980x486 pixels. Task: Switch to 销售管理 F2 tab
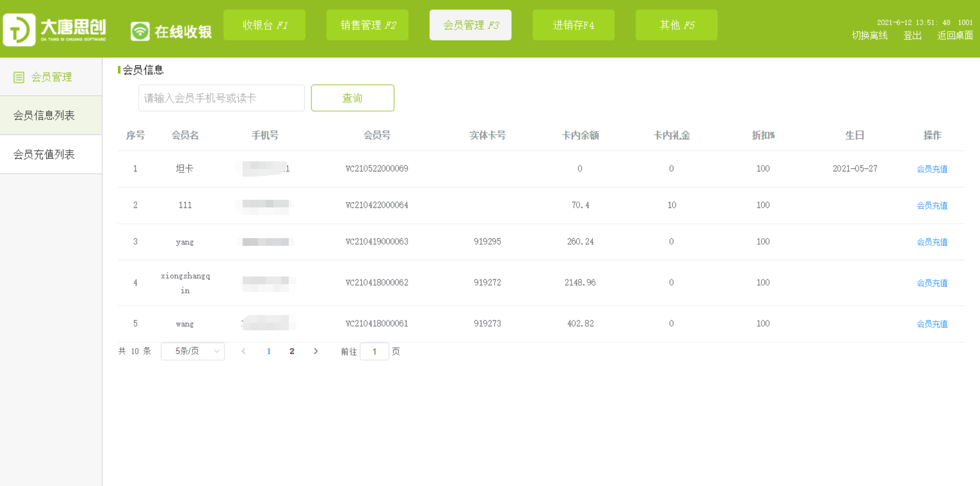[367, 25]
